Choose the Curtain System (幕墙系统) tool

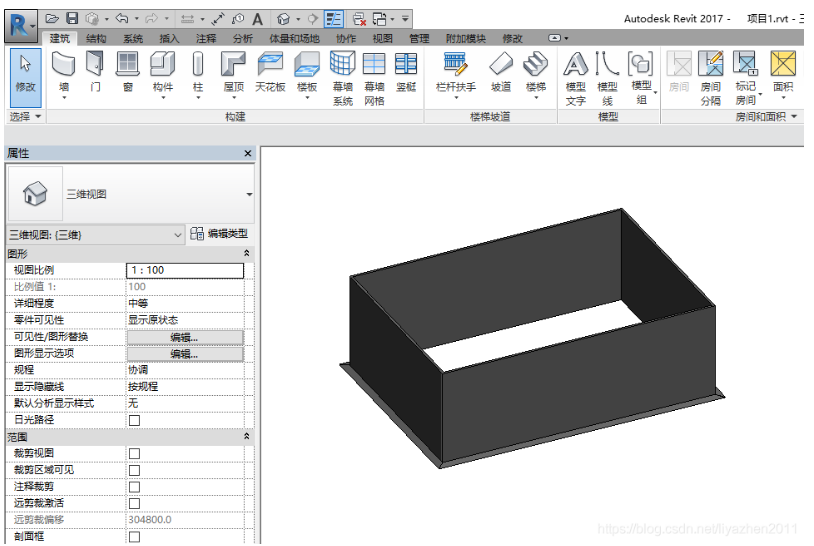[343, 78]
